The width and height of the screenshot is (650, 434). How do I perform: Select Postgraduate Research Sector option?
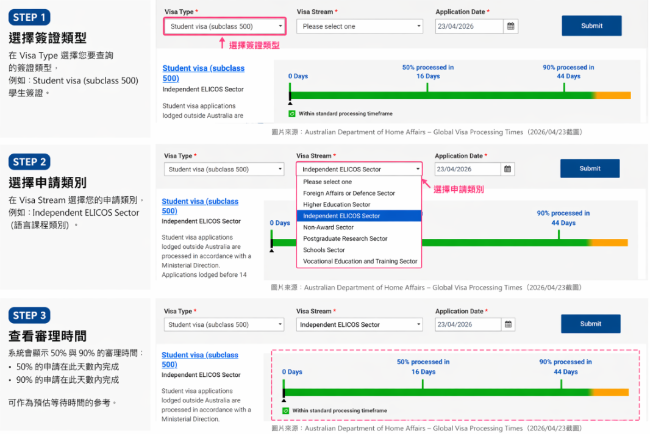[x=359, y=239]
